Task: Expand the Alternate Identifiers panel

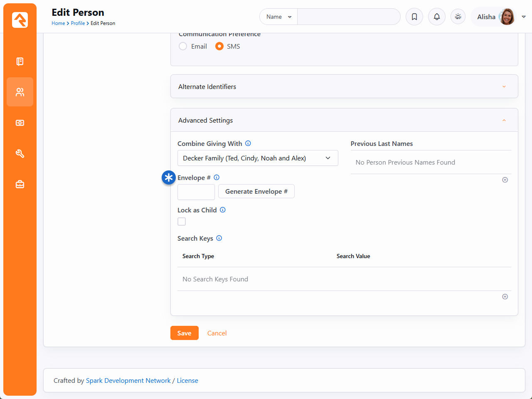Action: tap(344, 86)
